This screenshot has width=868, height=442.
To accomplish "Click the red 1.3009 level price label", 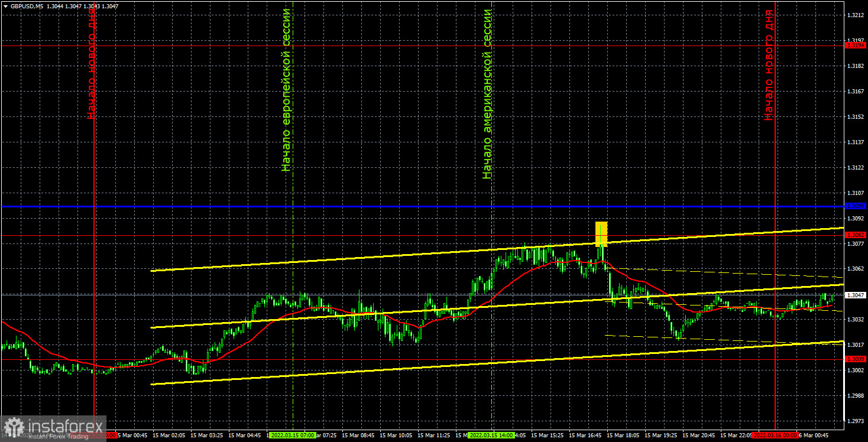I will (x=856, y=359).
